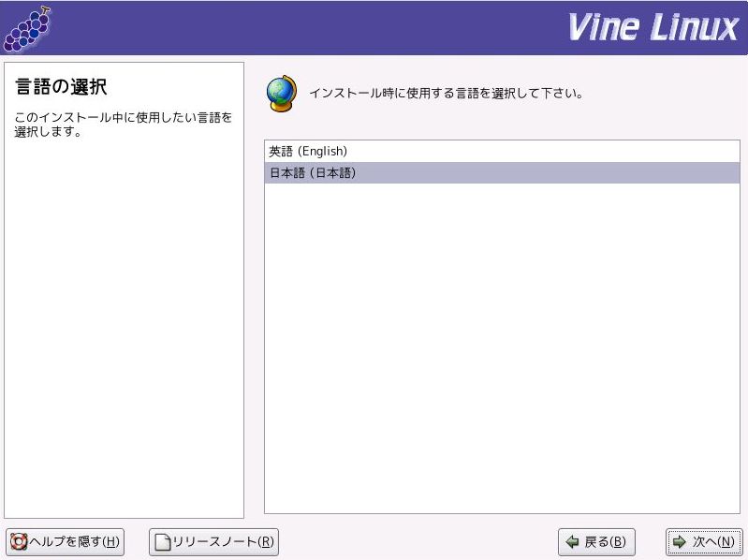Open リリースノート(R) release notes
This screenshot has height=560, width=748.
pos(213,542)
